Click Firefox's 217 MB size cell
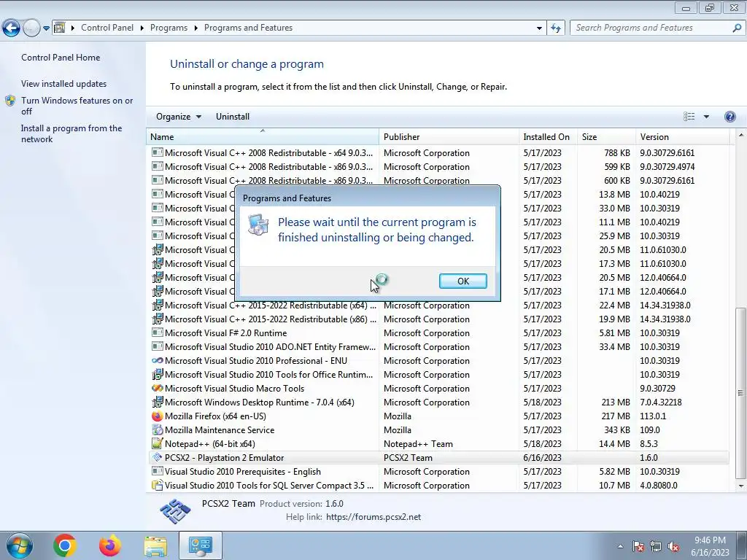The height and width of the screenshot is (560, 747). tap(616, 416)
